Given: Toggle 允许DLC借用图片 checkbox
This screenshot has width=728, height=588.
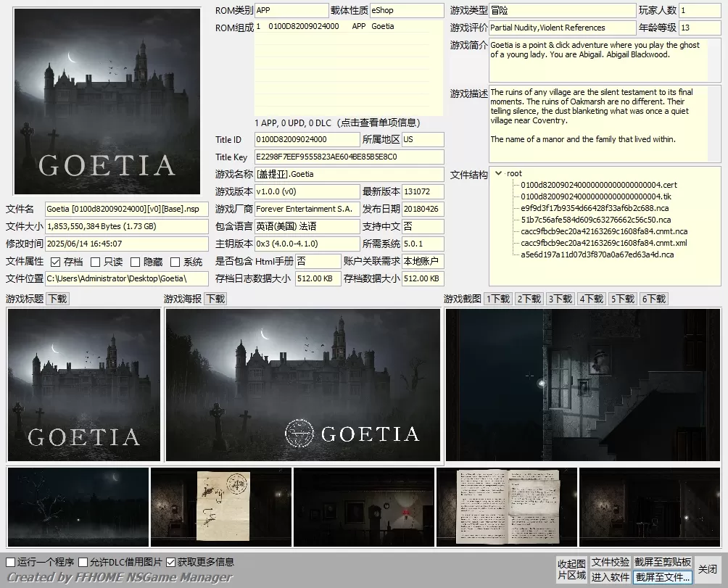Looking at the screenshot, I should [83, 562].
